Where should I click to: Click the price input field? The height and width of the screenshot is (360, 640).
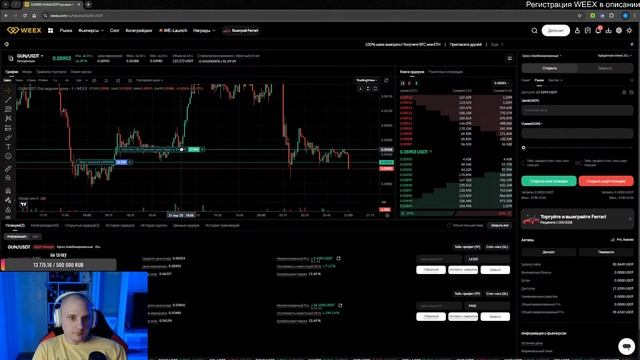click(577, 110)
